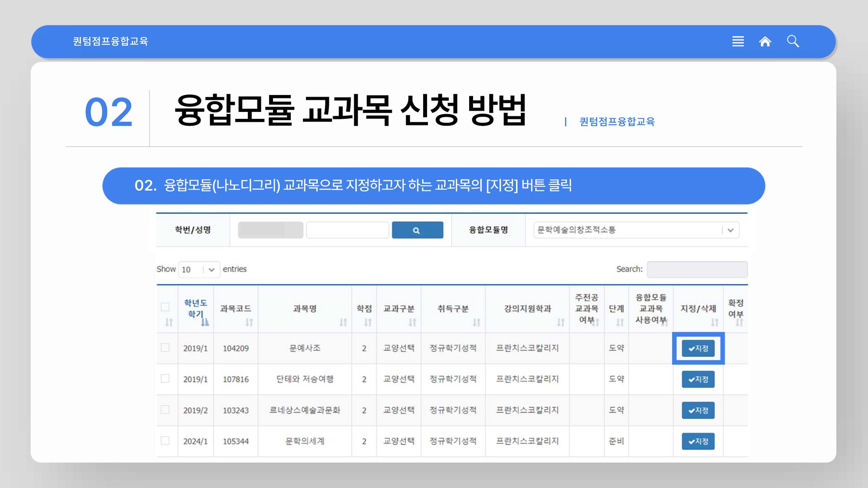Click the table Search input field
This screenshot has height=488, width=868.
pos(697,269)
